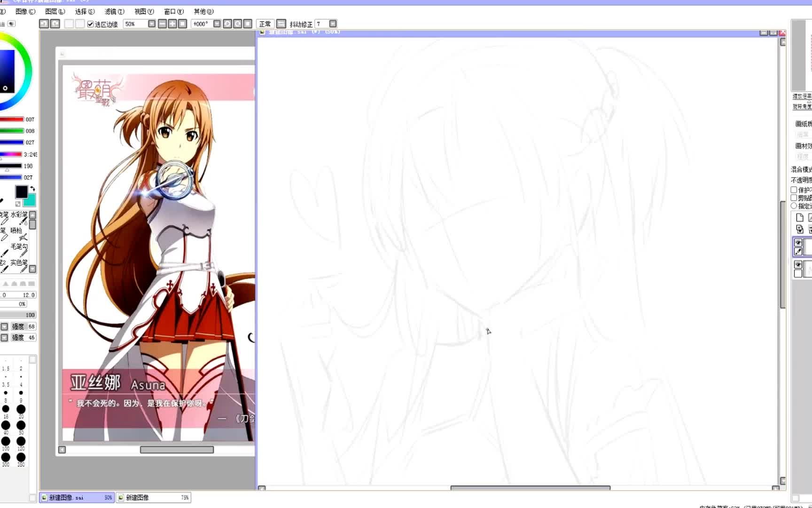This screenshot has width=812, height=508.
Task: Toggle the second layer's eye visibility
Action: point(798,265)
